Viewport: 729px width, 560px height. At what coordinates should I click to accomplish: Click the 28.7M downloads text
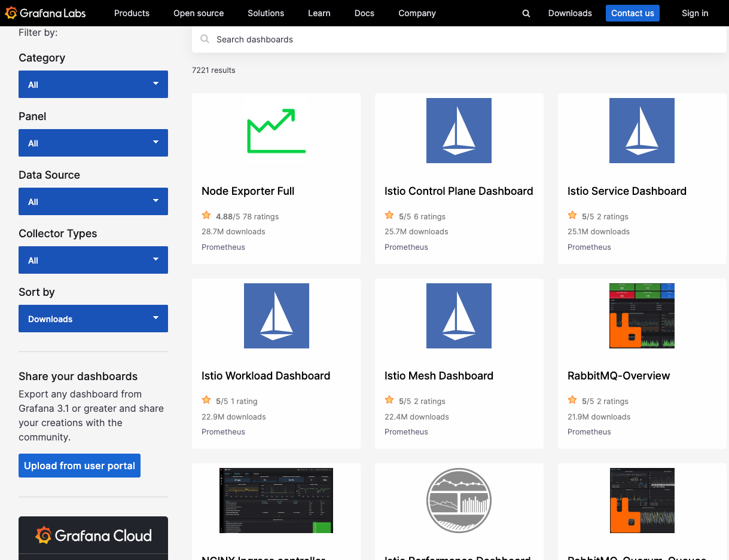click(233, 231)
